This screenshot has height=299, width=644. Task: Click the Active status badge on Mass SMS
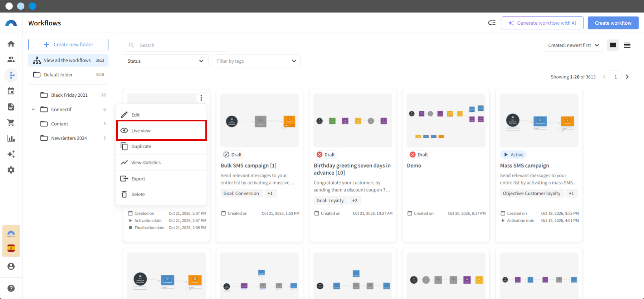[x=513, y=155]
